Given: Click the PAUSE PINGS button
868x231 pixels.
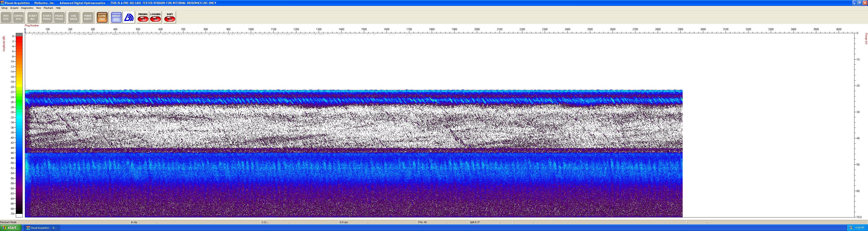Looking at the screenshot, I should click(59, 18).
